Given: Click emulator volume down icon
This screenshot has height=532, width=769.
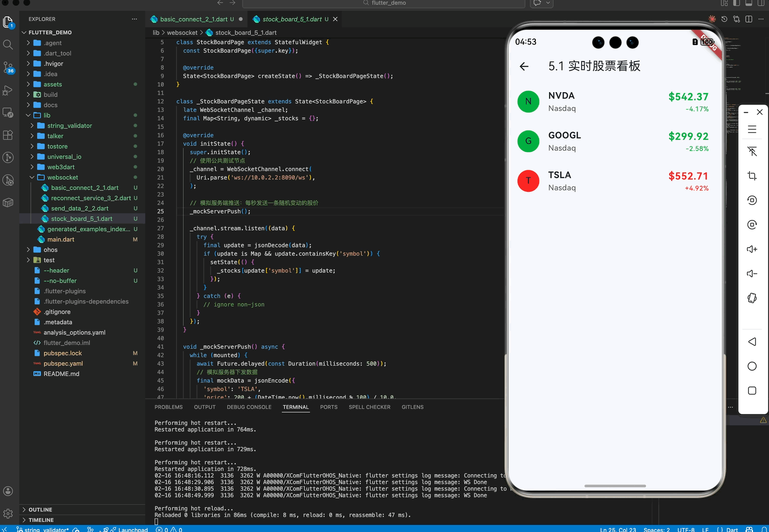Looking at the screenshot, I should pos(752,274).
